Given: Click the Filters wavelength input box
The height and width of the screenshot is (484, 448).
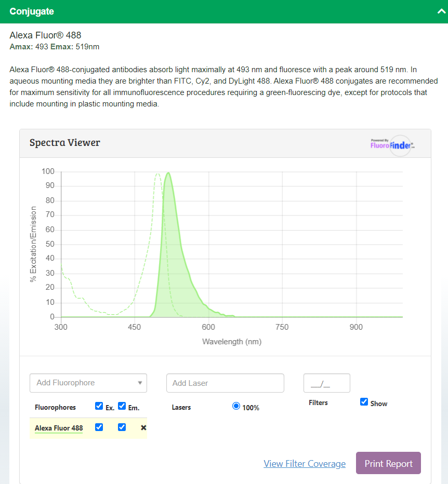Looking at the screenshot, I should [x=326, y=383].
